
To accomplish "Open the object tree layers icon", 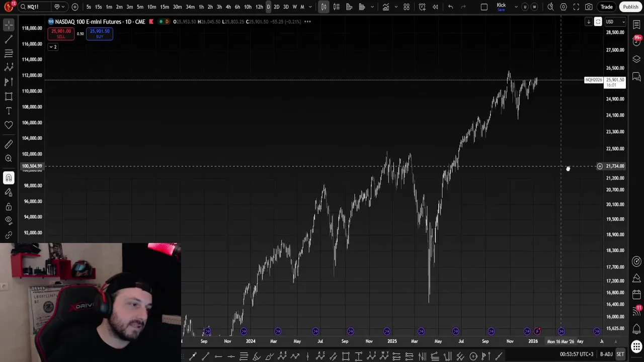I will tap(636, 59).
